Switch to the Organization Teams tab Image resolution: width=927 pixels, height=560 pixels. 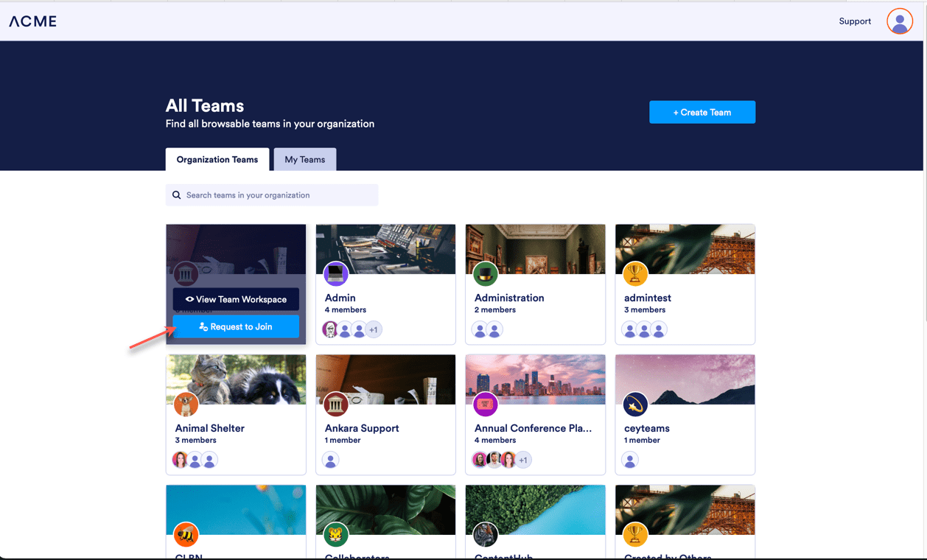coord(217,159)
